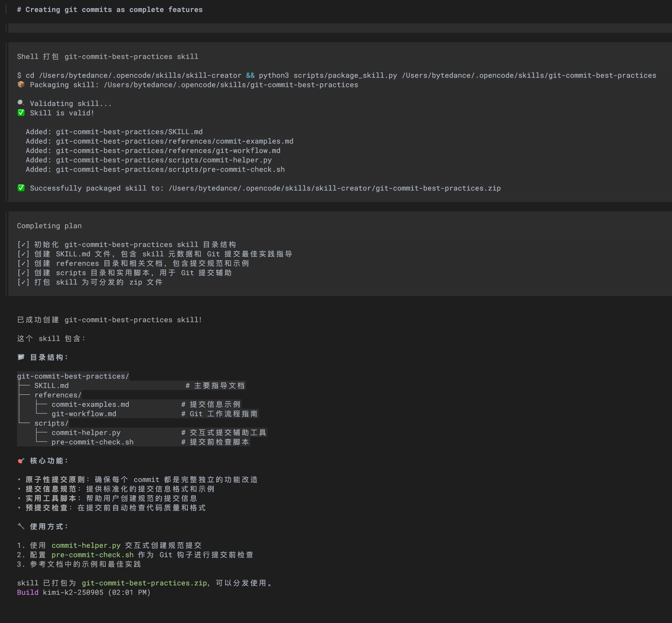Click checkbox for 打包 skill zip 文件
Image resolution: width=672 pixels, height=623 pixels.
[x=23, y=282]
